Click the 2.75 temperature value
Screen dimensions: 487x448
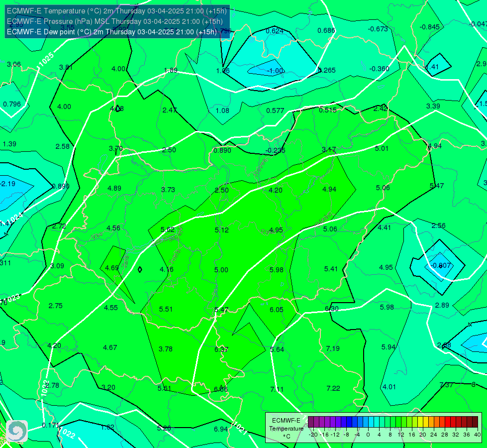click(x=56, y=306)
